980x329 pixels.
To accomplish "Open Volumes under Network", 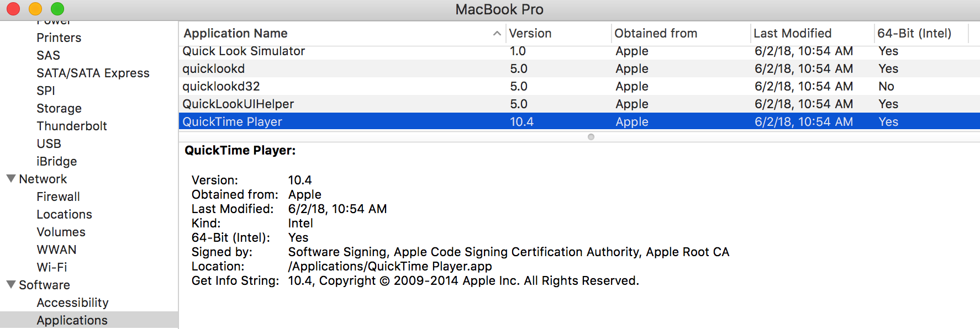I will click(x=61, y=232).
